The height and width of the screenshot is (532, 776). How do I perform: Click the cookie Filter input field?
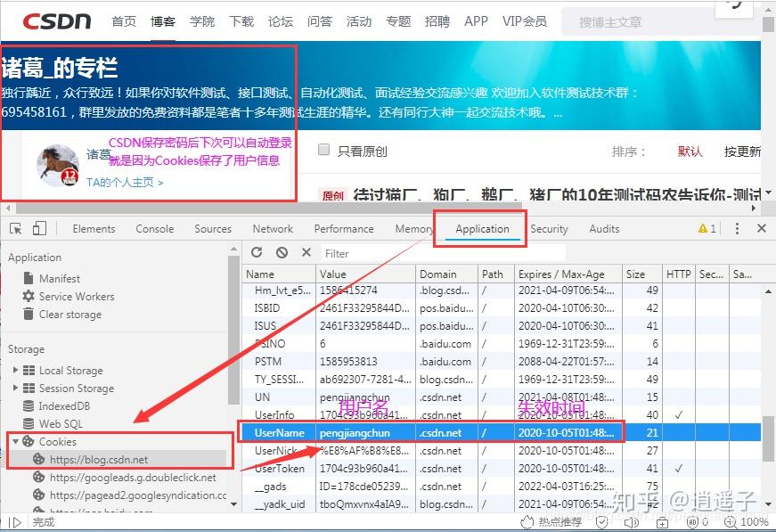[x=443, y=253]
